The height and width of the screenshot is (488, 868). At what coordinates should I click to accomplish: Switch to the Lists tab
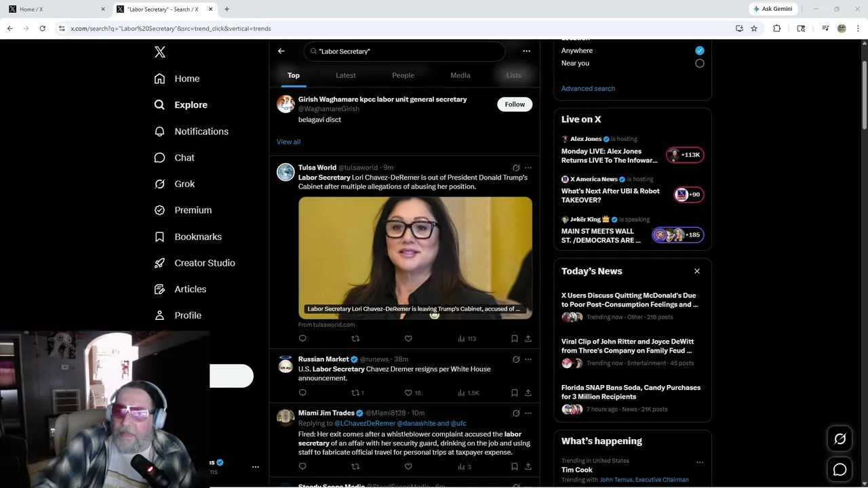(x=514, y=75)
